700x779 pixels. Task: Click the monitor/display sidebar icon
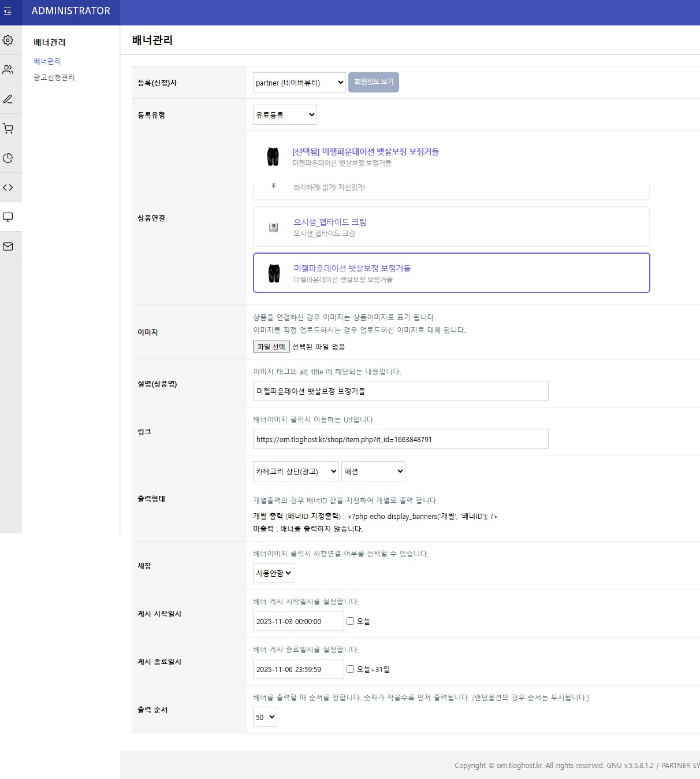pyautogui.click(x=9, y=217)
